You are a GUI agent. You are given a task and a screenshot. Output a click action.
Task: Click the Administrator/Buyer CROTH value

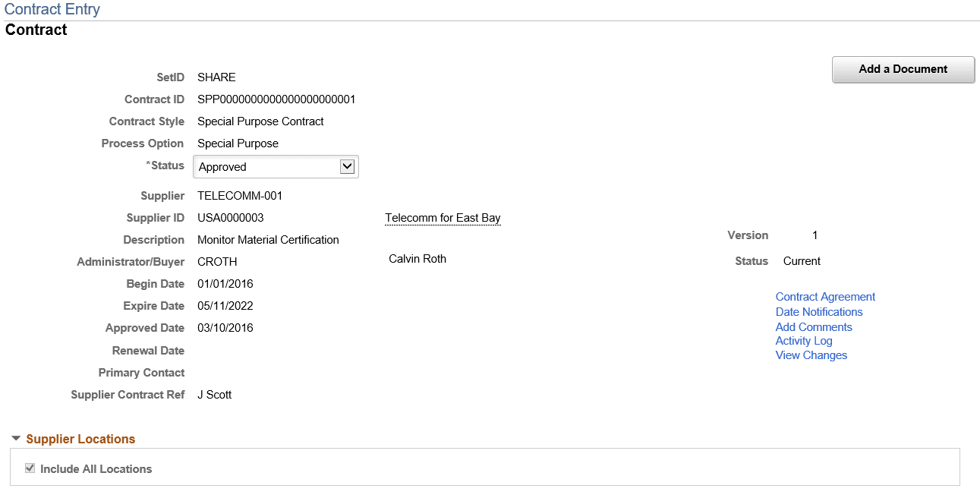216,261
